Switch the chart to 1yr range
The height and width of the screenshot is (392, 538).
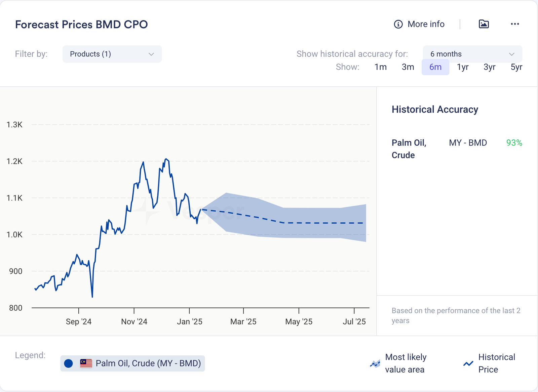(x=462, y=67)
